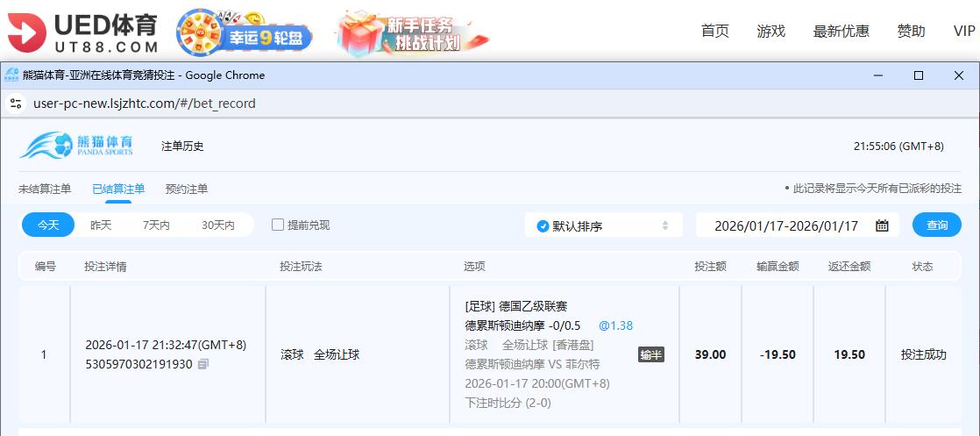Click the 游戏 navigation link
980x436 pixels.
771,32
